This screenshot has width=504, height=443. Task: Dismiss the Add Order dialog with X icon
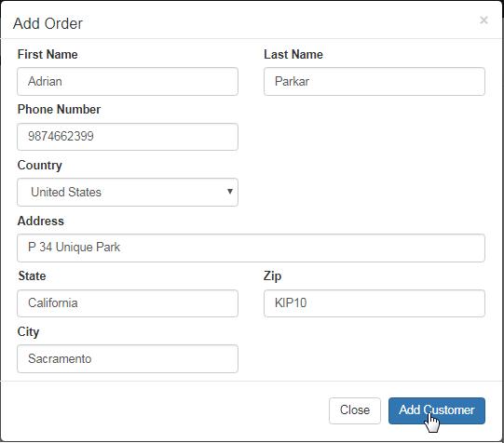click(x=484, y=20)
